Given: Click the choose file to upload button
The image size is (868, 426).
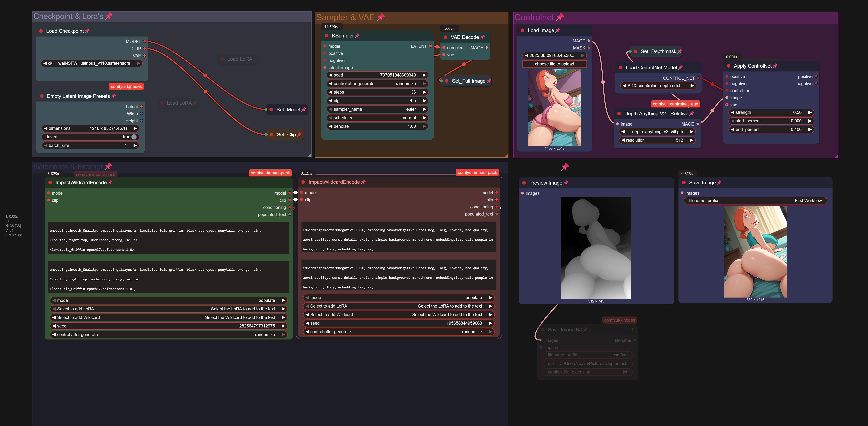Looking at the screenshot, I should [x=554, y=64].
